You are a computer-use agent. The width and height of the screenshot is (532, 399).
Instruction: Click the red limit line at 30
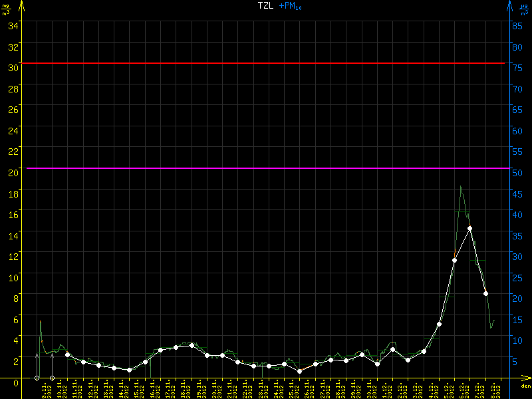tap(266, 63)
